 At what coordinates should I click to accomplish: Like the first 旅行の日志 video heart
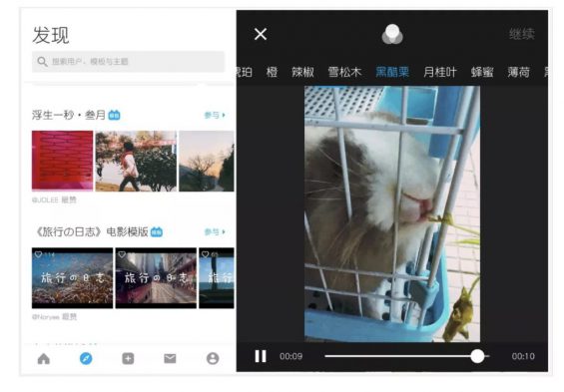38,254
